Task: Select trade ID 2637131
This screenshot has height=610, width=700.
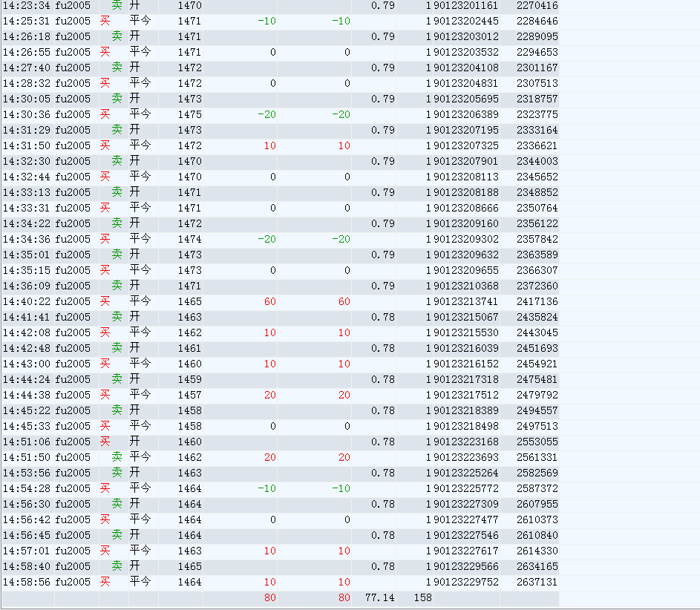Action: coord(537,583)
